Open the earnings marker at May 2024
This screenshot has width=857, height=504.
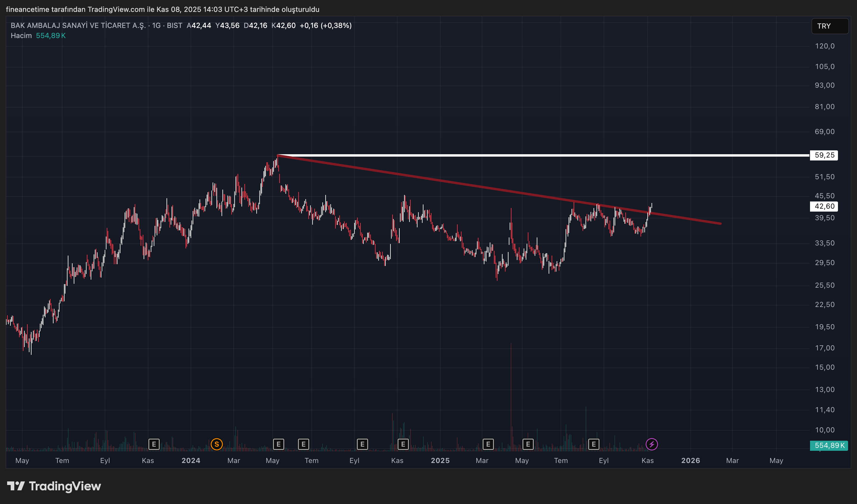pyautogui.click(x=278, y=444)
